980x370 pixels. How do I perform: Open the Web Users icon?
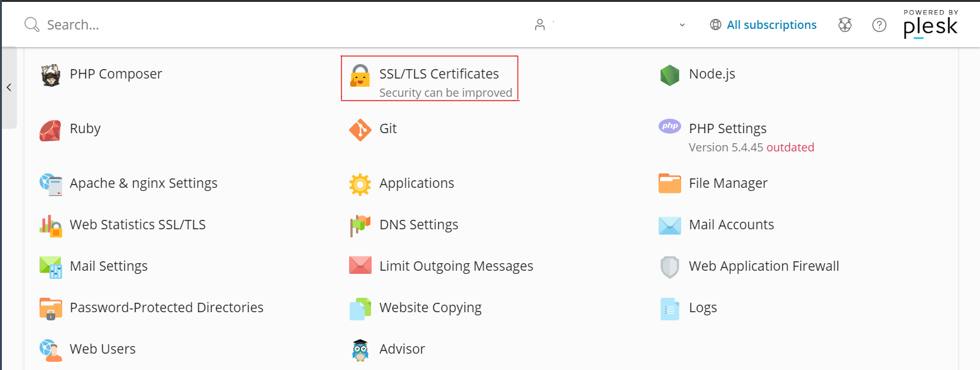point(50,350)
